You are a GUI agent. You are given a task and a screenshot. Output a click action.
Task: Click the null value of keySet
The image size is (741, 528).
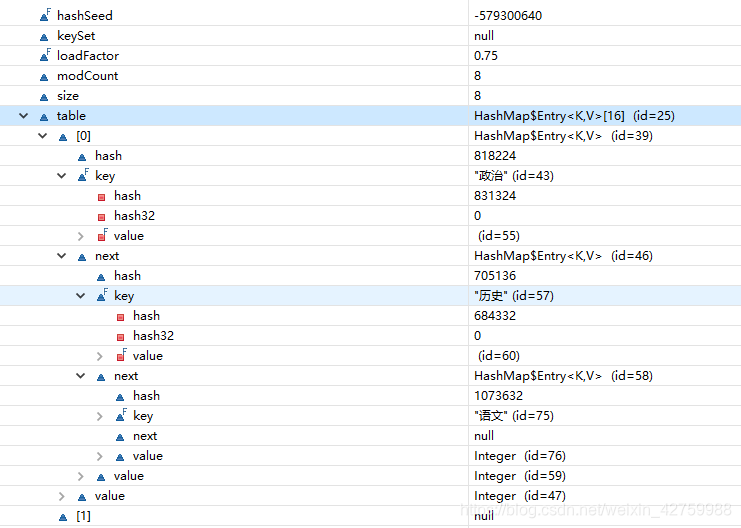click(x=484, y=36)
